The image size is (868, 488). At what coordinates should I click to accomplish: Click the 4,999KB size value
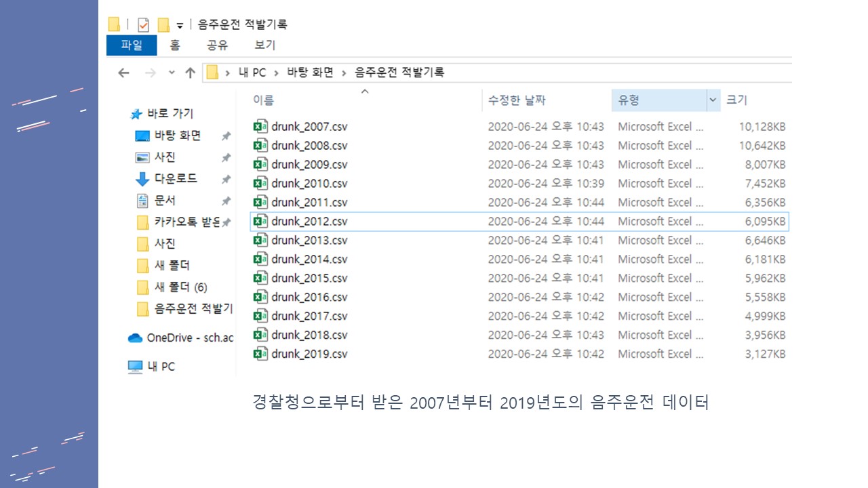pos(766,317)
